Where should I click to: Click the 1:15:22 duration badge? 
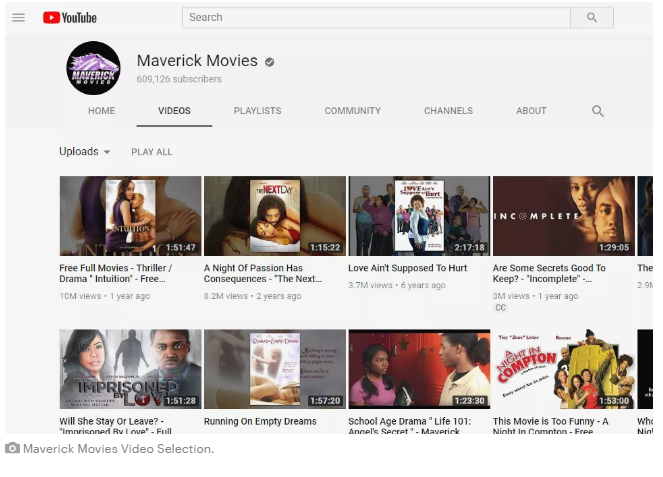point(325,247)
